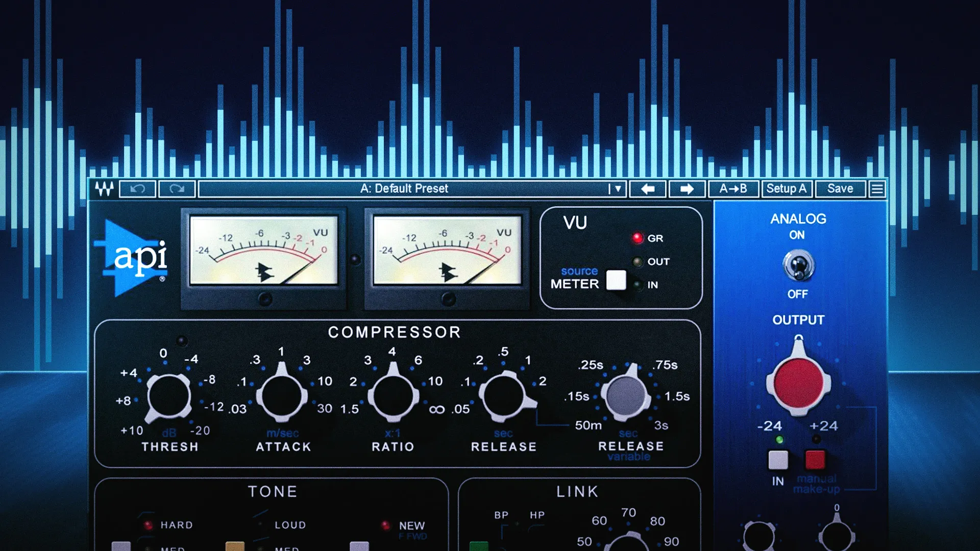Flip the ANALOG on/off toggle switch
Viewport: 980px width, 551px height.
coord(798,265)
